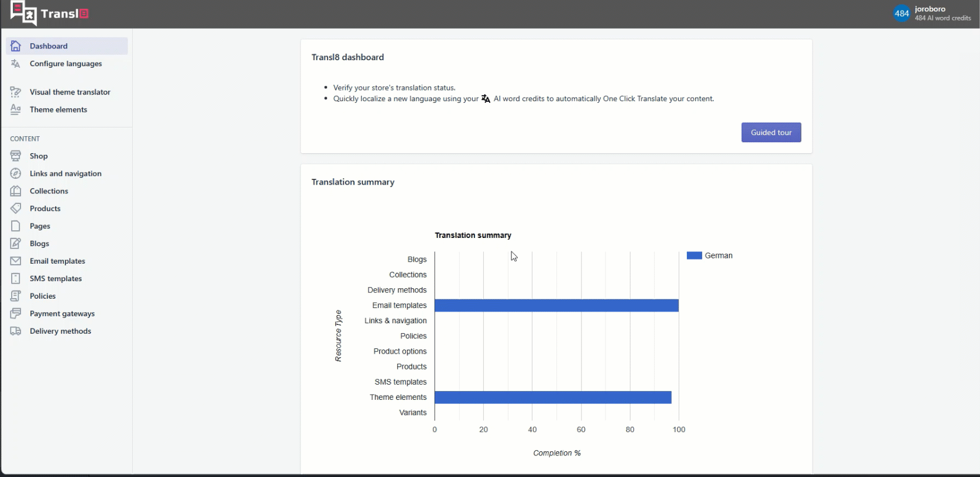This screenshot has width=980, height=477.
Task: Click the Shop storefront icon
Action: click(x=16, y=156)
